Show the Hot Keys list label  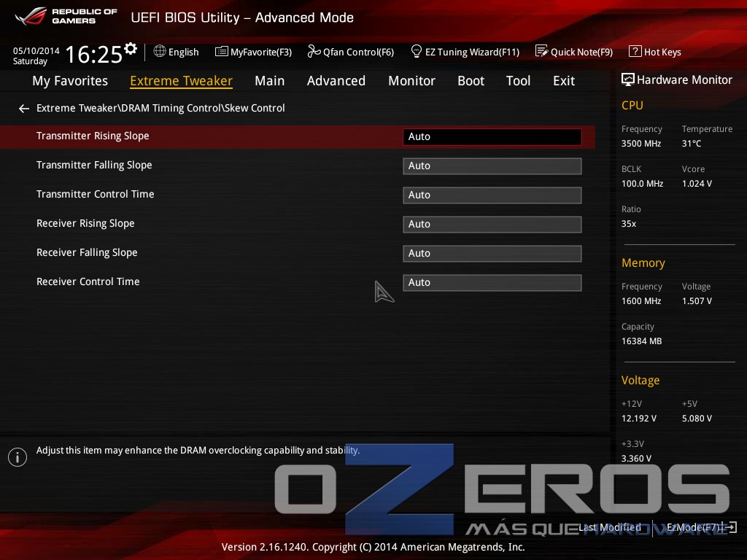click(x=662, y=52)
